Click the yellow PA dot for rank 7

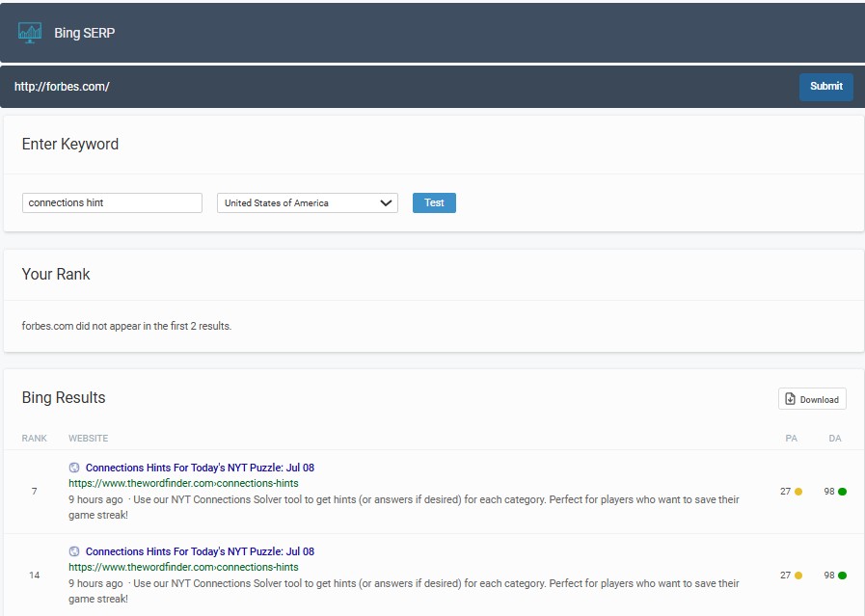[798, 492]
